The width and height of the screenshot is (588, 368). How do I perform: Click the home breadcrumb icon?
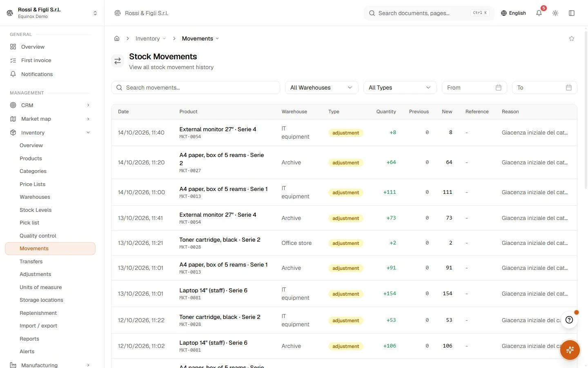tap(117, 38)
